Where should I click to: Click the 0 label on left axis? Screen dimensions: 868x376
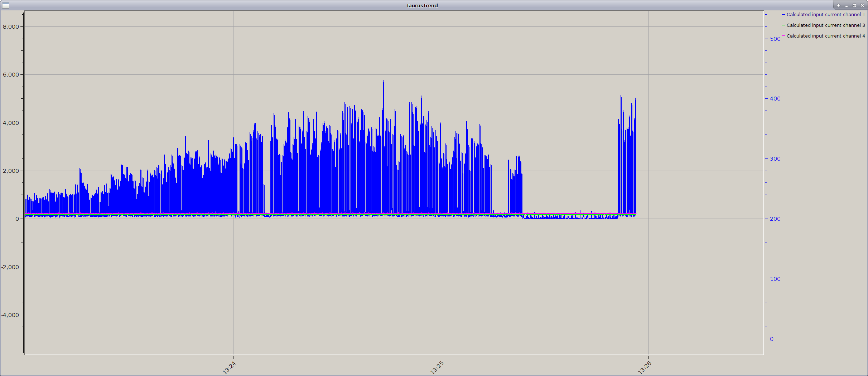tap(17, 219)
